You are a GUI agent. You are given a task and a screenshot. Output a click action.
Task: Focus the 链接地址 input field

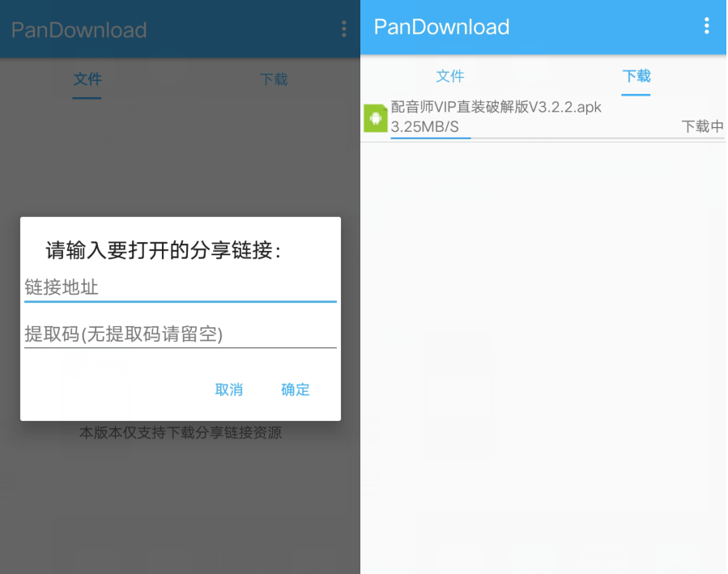[x=180, y=287]
